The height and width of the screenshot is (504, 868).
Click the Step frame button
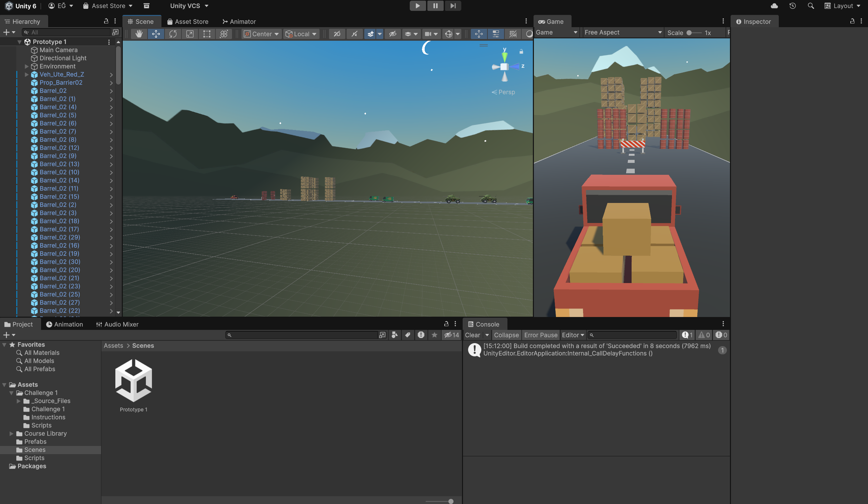pos(453,6)
